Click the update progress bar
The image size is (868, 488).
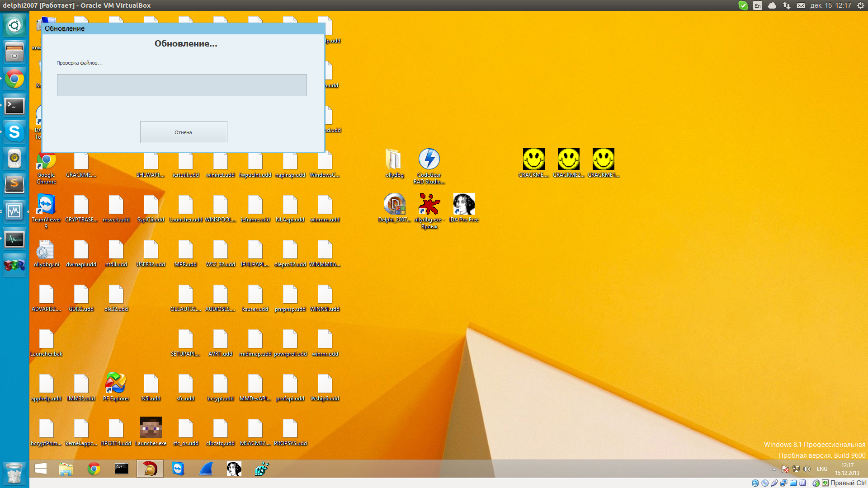[182, 85]
